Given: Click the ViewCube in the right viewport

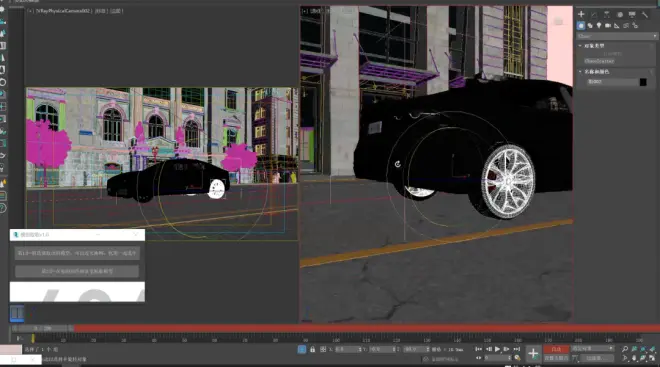Looking at the screenshot, I should tap(559, 21).
